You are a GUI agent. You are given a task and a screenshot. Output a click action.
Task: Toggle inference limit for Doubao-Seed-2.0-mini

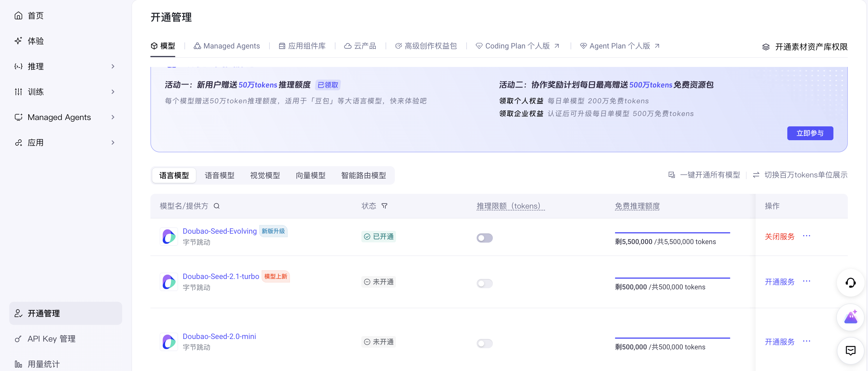coord(484,343)
